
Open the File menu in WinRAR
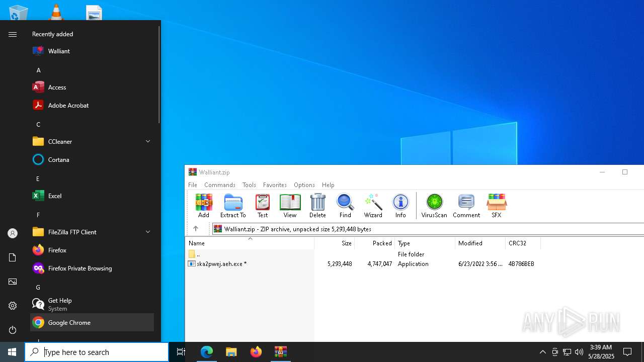pos(193,185)
